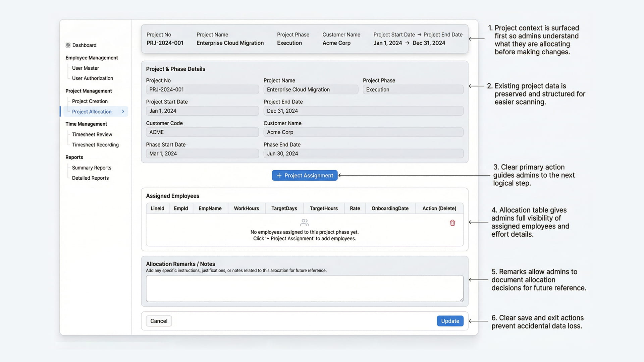Click the people icon in empty table
The height and width of the screenshot is (362, 644).
pyautogui.click(x=305, y=223)
